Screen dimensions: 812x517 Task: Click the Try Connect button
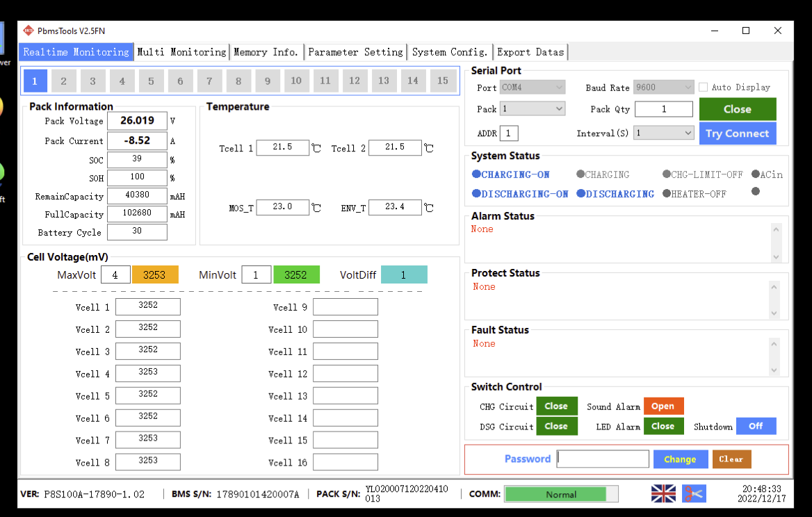tap(738, 133)
